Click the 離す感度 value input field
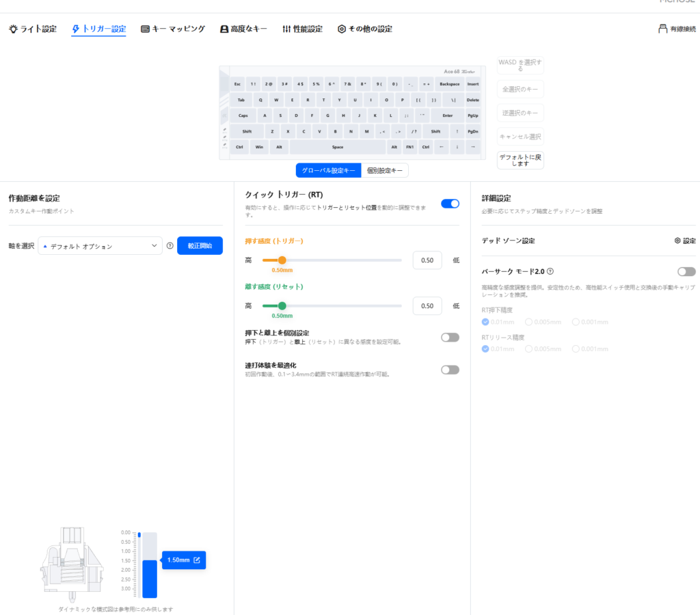Viewport: 700px width, 615px height. 427,305
